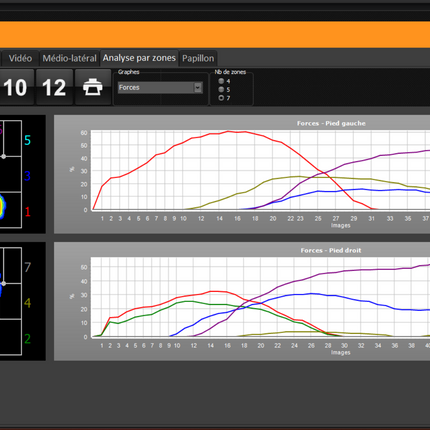The width and height of the screenshot is (430, 430).
Task: Select zone 7 label on right foot
Action: pos(28,267)
